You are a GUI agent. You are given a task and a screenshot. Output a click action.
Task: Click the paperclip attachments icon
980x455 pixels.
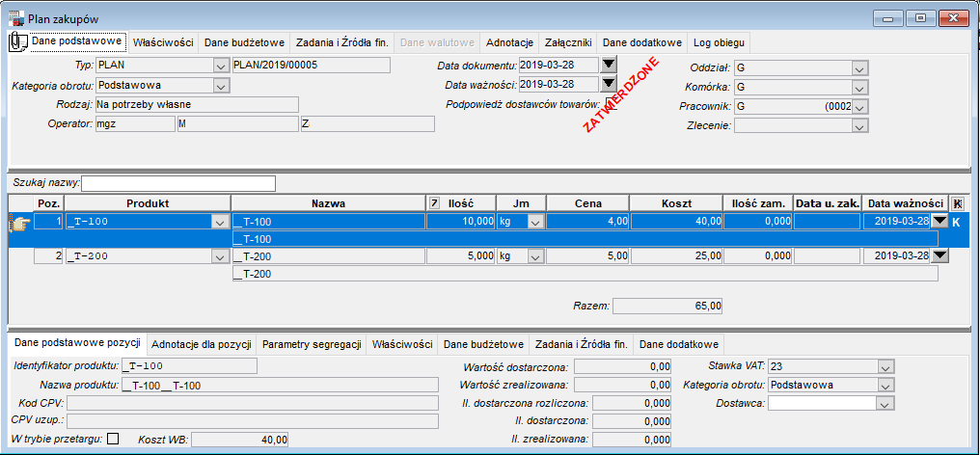point(18,42)
